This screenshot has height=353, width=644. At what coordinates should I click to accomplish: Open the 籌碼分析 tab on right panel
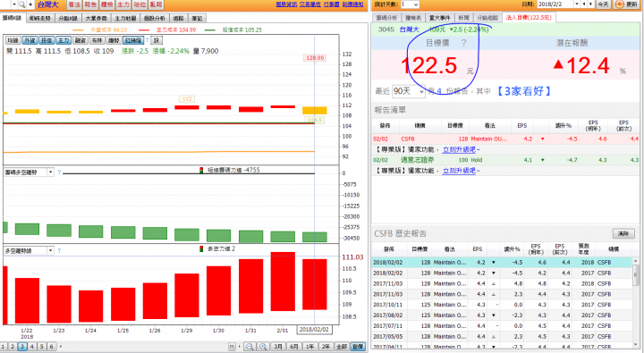coord(386,18)
